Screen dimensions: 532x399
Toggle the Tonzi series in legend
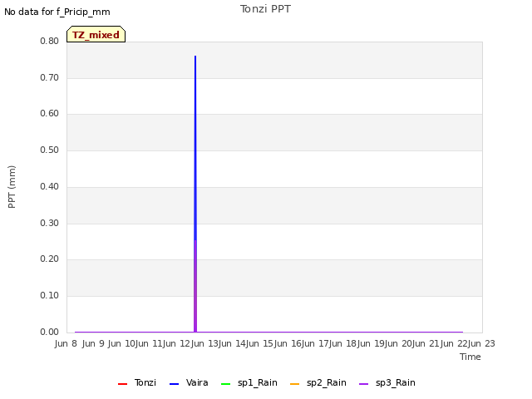[x=137, y=382]
